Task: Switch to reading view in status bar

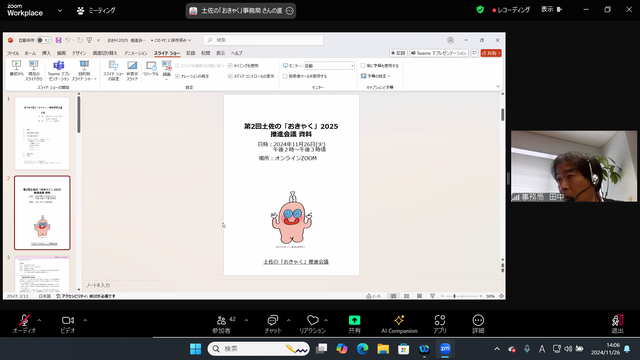Action: point(419,296)
